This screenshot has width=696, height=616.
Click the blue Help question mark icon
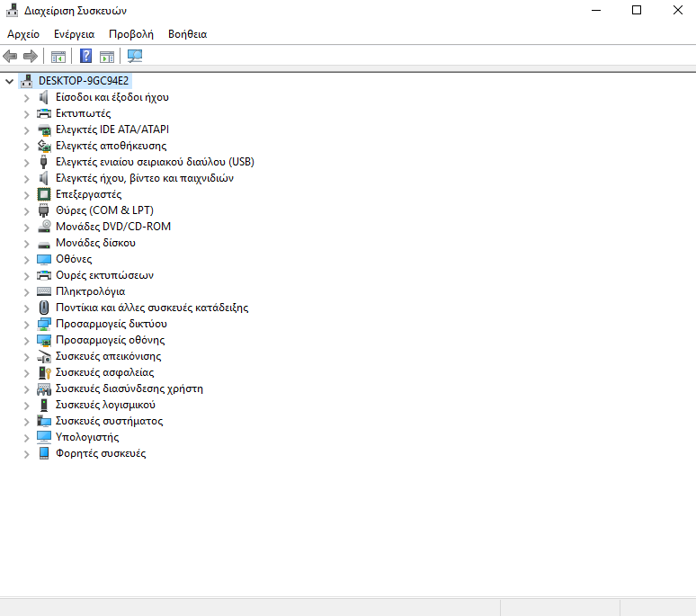(86, 57)
